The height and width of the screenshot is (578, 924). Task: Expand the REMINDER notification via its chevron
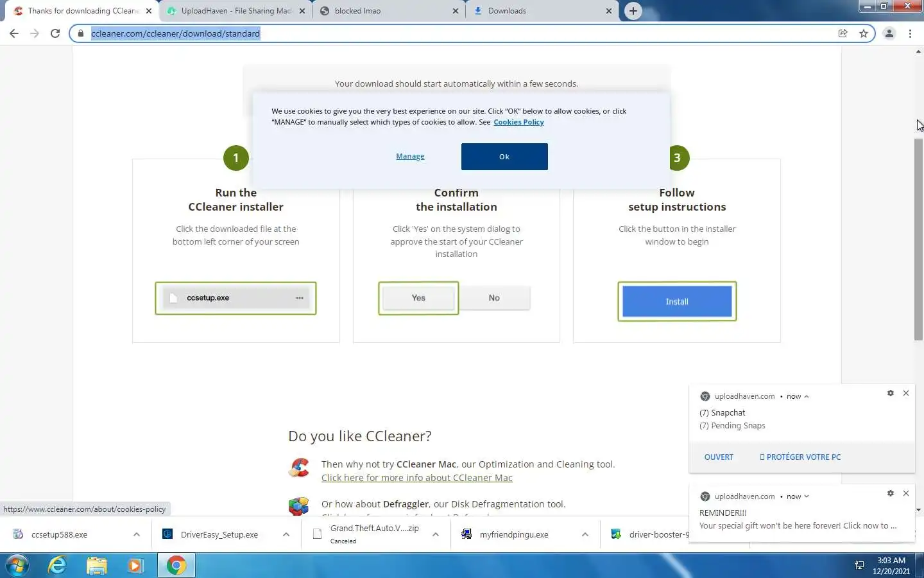807,496
